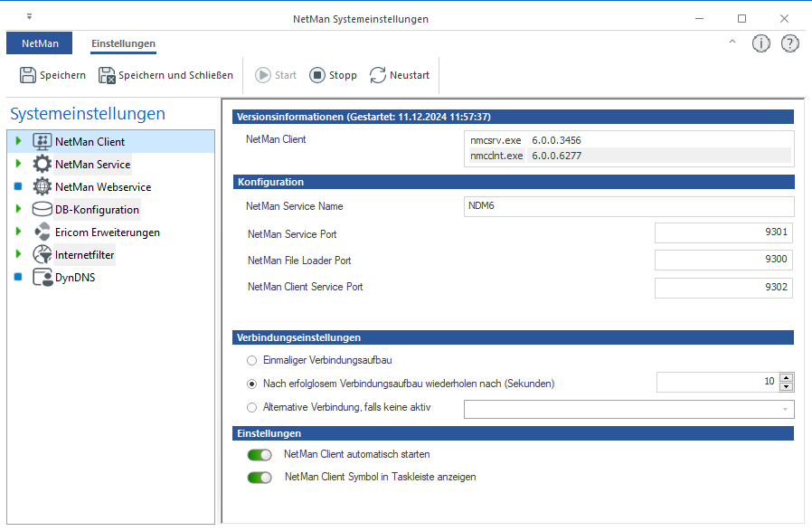The image size is (812, 531).
Task: Click the Speichern save icon
Action: tap(28, 75)
